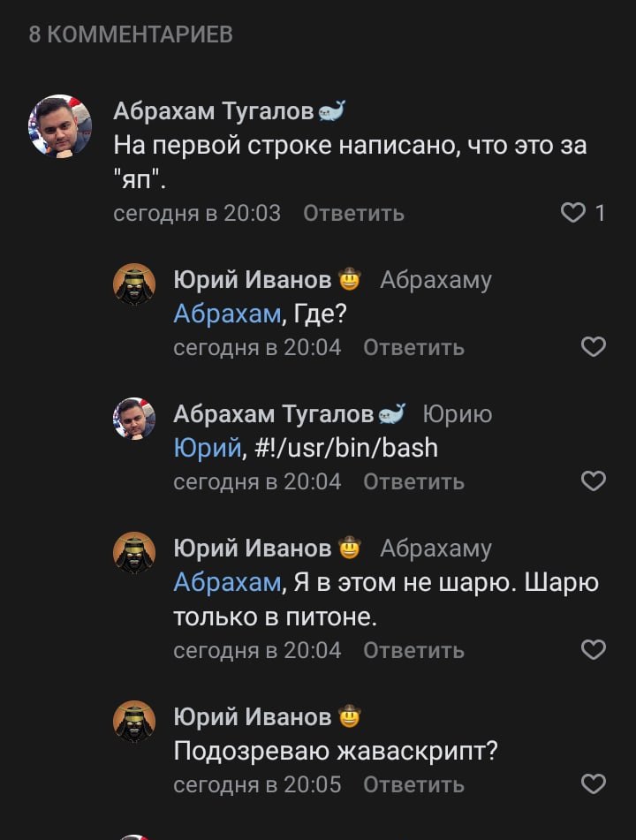This screenshot has width=636, height=840.
Task: Like the "Подозреваю жаваскрипт?" comment
Action: pyautogui.click(x=594, y=783)
